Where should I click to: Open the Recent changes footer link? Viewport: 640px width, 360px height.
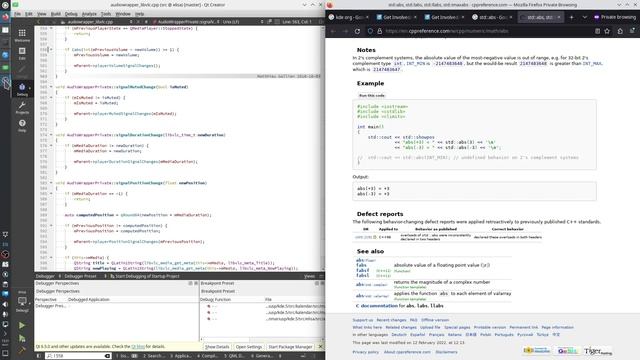click(391, 320)
